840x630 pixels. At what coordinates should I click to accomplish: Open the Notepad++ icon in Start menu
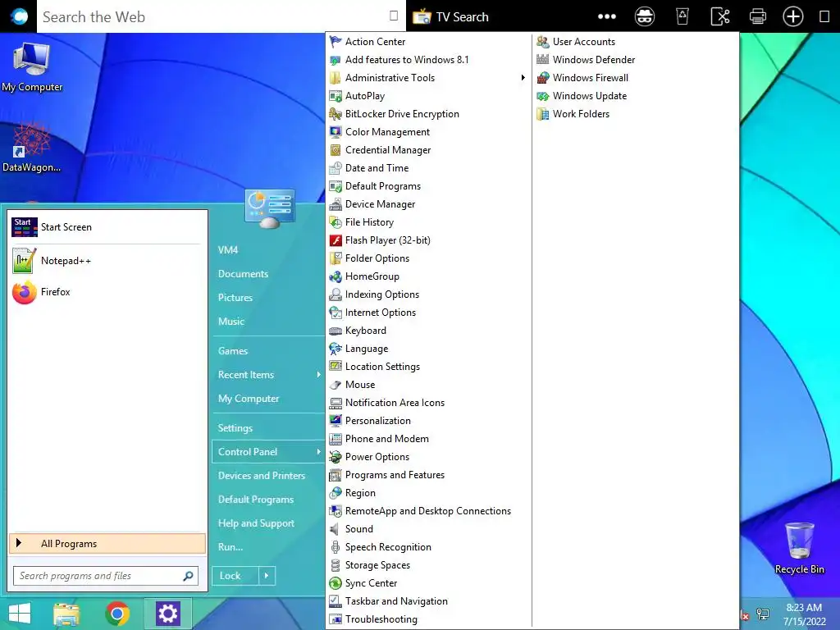coord(24,261)
